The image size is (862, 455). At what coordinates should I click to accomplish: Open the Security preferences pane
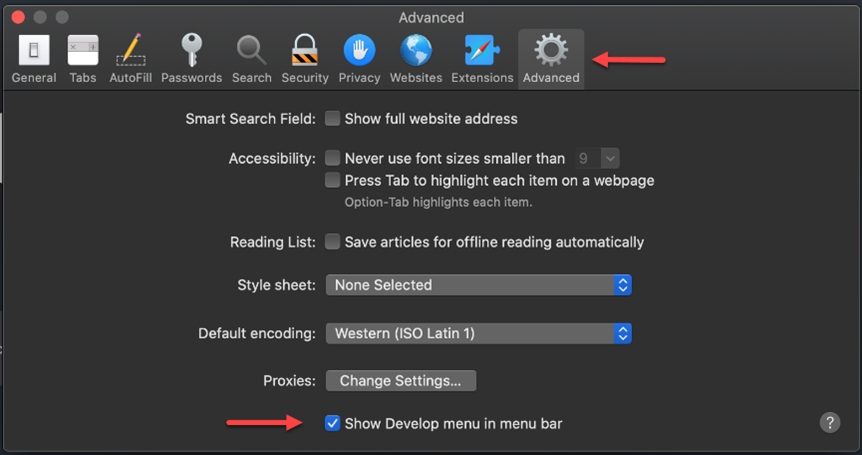(x=305, y=59)
